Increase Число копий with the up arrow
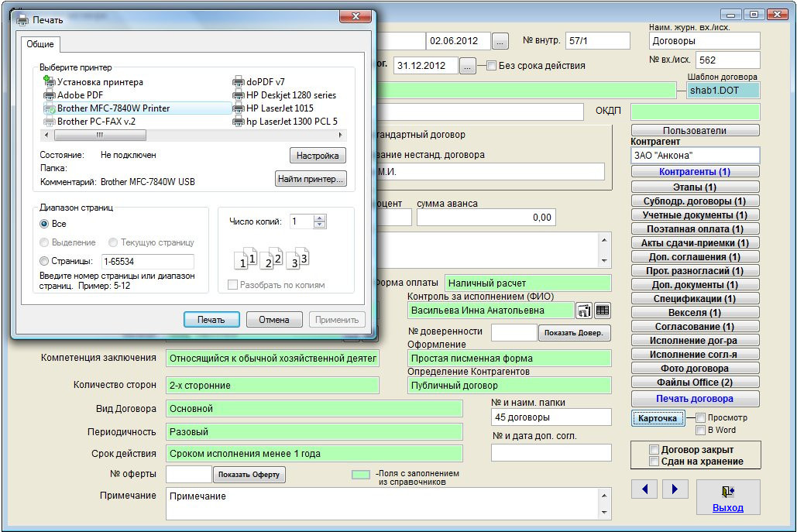 tap(320, 218)
